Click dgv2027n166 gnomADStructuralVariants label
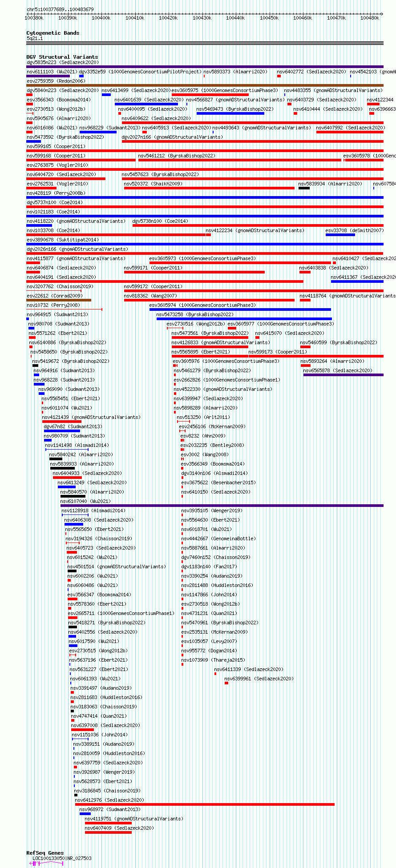 click(x=172, y=137)
